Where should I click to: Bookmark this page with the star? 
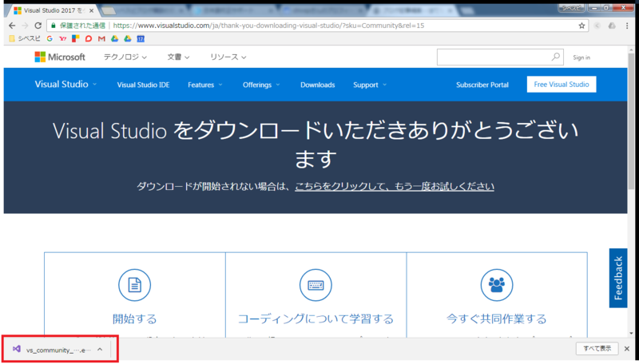pyautogui.click(x=581, y=26)
